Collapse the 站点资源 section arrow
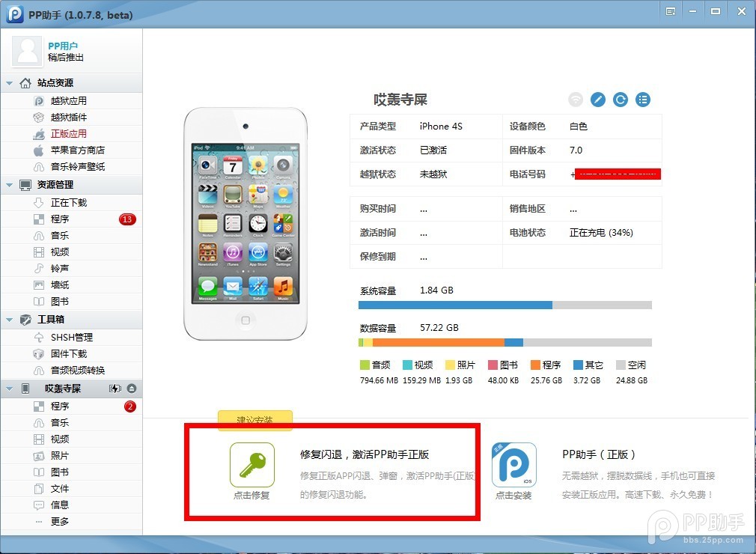 coord(9,83)
